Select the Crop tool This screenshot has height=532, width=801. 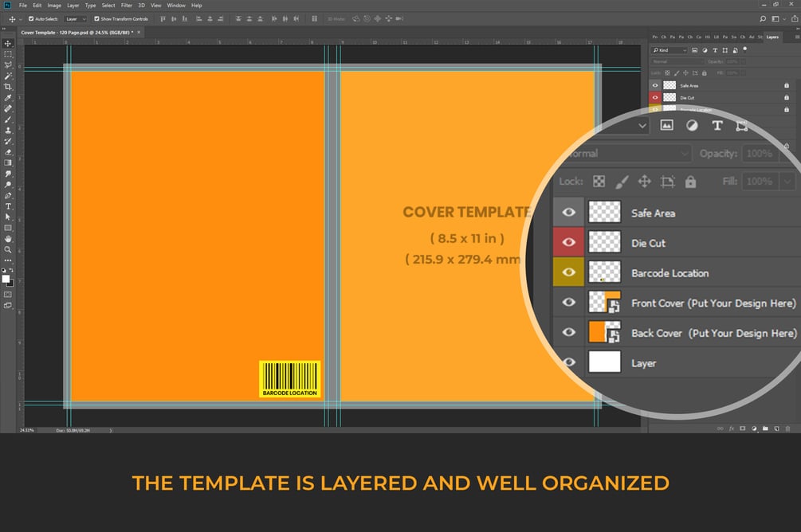8,87
